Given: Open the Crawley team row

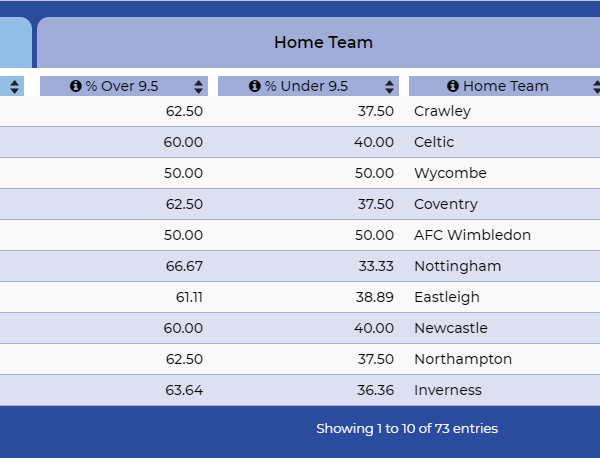Looking at the screenshot, I should (x=300, y=111).
